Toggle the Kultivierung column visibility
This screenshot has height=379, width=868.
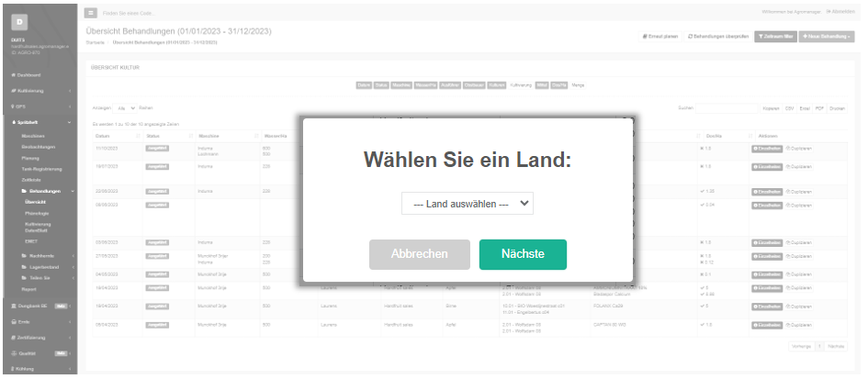coord(521,85)
